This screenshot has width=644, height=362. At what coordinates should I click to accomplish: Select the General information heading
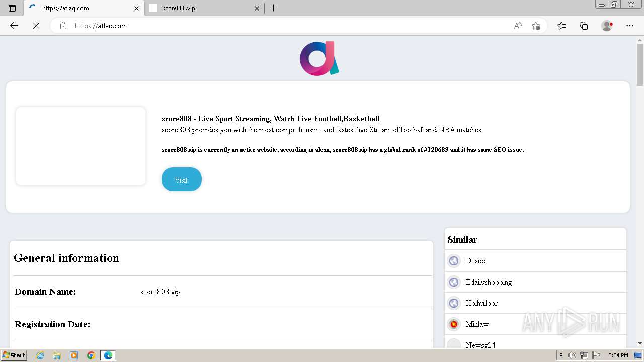66,258
